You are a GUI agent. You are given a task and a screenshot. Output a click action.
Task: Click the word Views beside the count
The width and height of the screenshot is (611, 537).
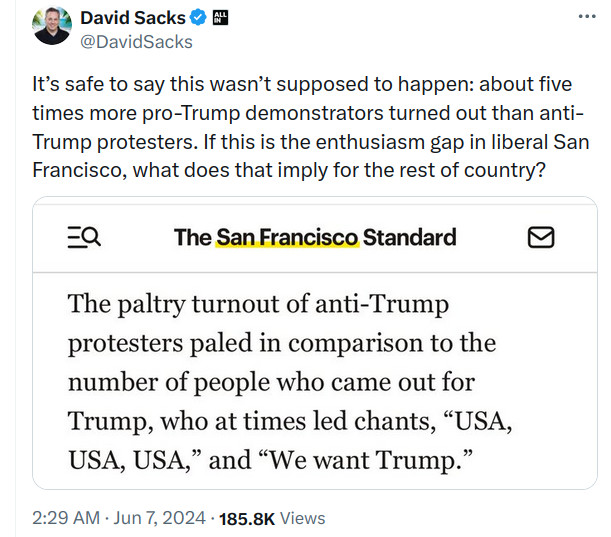tap(303, 518)
